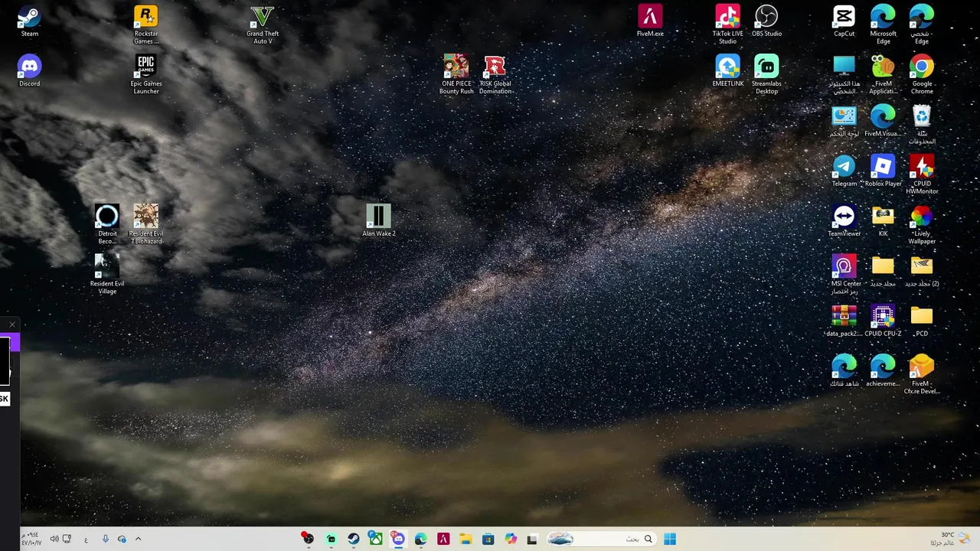
Task: Open the taskbar clock and date
Action: pyautogui.click(x=31, y=539)
